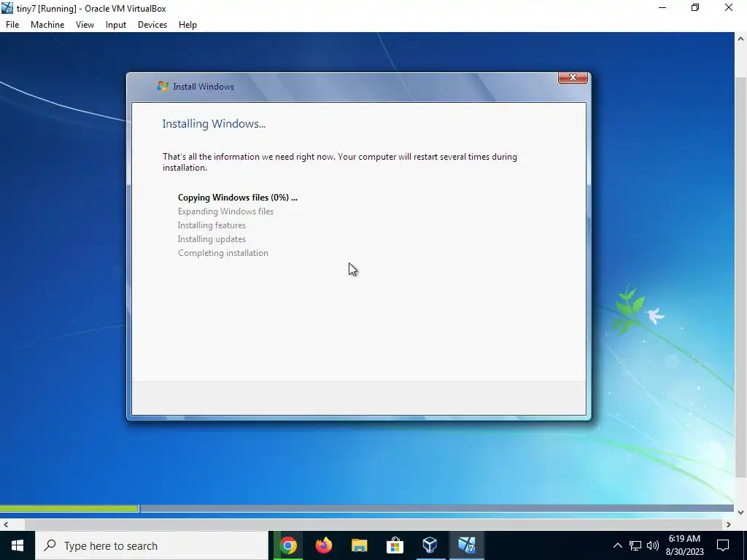Click the "Installing features" step
The width and height of the screenshot is (747, 560).
point(212,225)
